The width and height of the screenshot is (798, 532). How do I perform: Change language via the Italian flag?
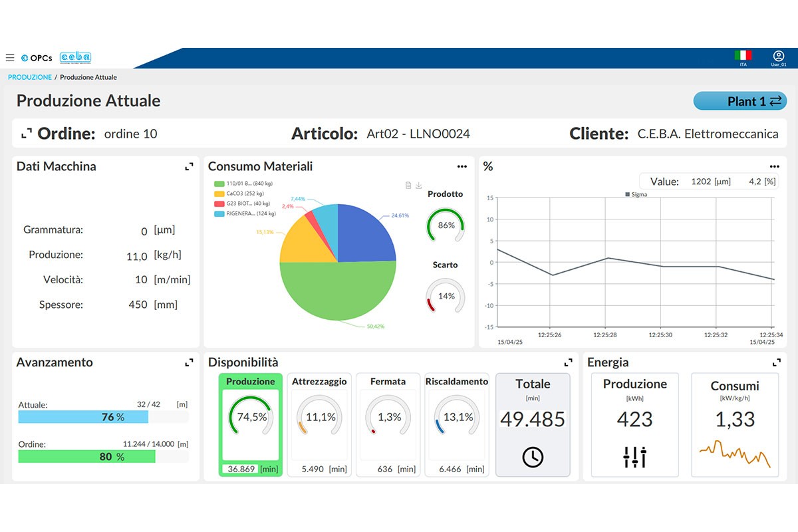[x=743, y=56]
